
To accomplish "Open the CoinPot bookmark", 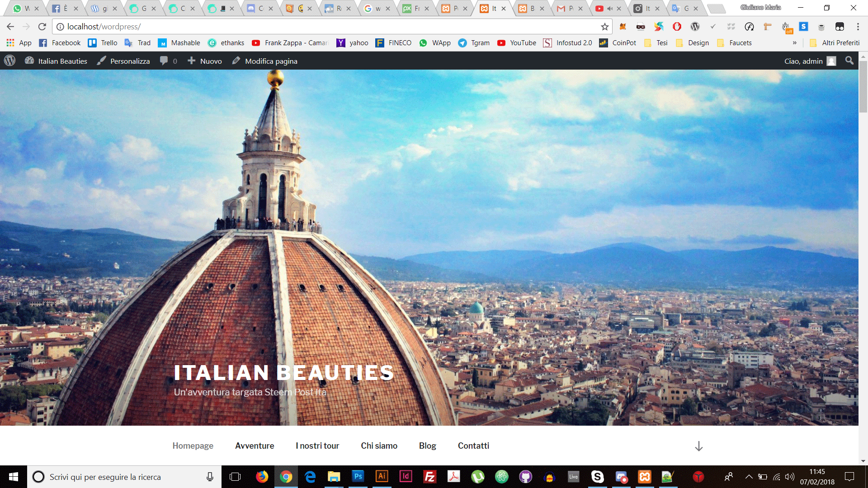I will tap(618, 42).
